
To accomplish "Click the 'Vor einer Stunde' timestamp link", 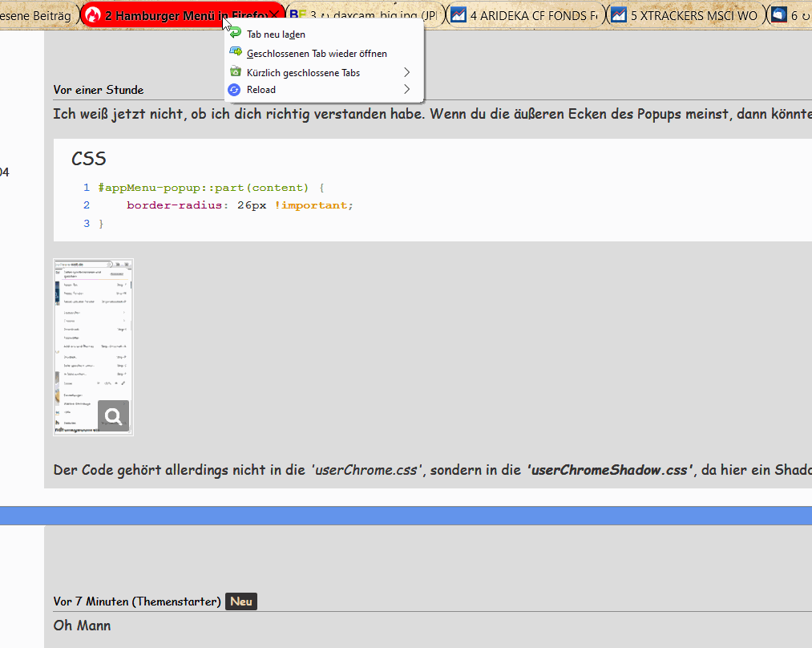I will tap(99, 90).
